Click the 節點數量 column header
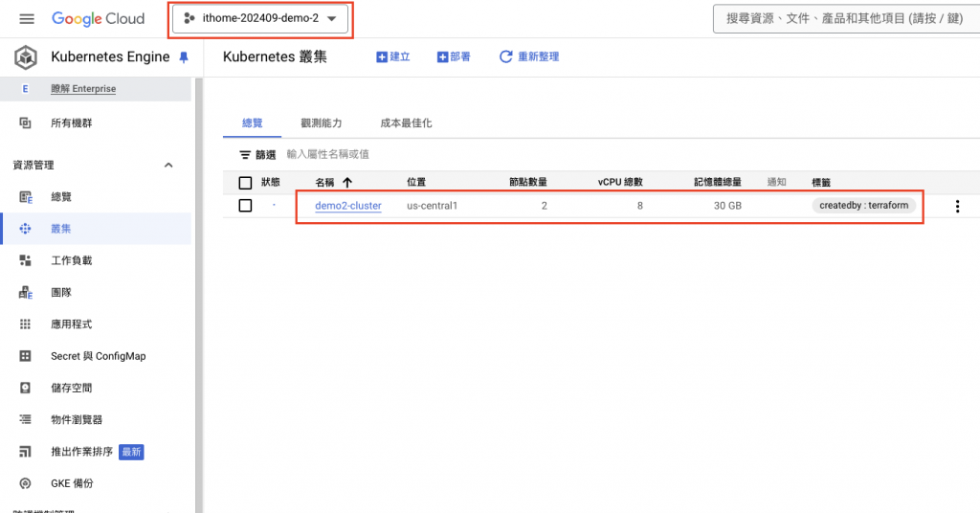This screenshot has height=513, width=980. pos(528,182)
